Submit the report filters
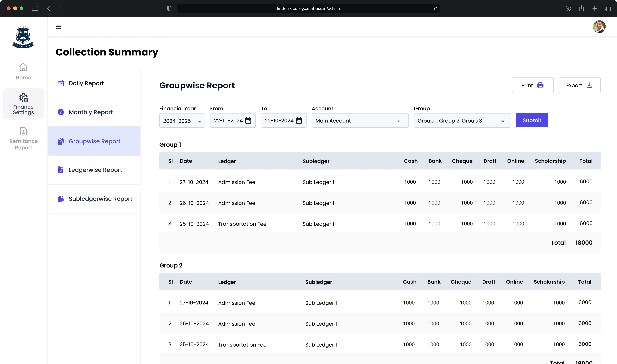The image size is (617, 364). (x=532, y=120)
